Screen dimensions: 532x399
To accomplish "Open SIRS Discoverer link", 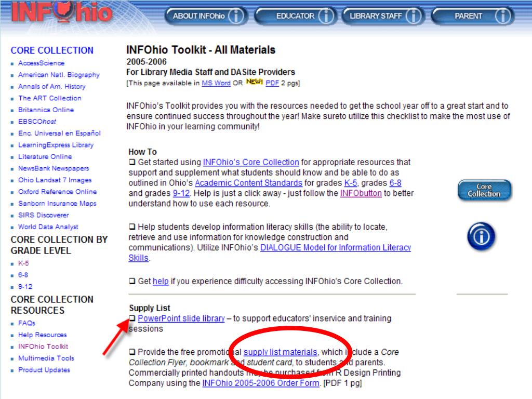I will point(43,215).
